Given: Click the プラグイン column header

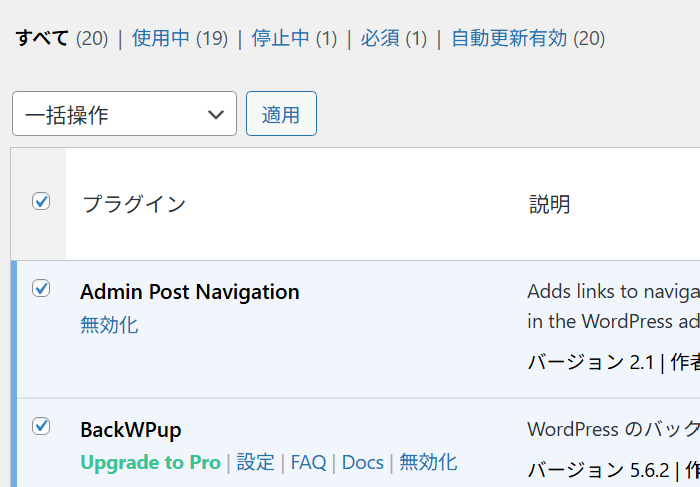Looking at the screenshot, I should point(133,204).
